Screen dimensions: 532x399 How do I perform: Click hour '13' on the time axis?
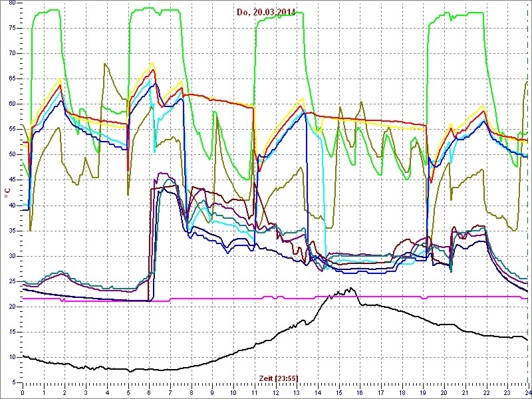(296, 392)
